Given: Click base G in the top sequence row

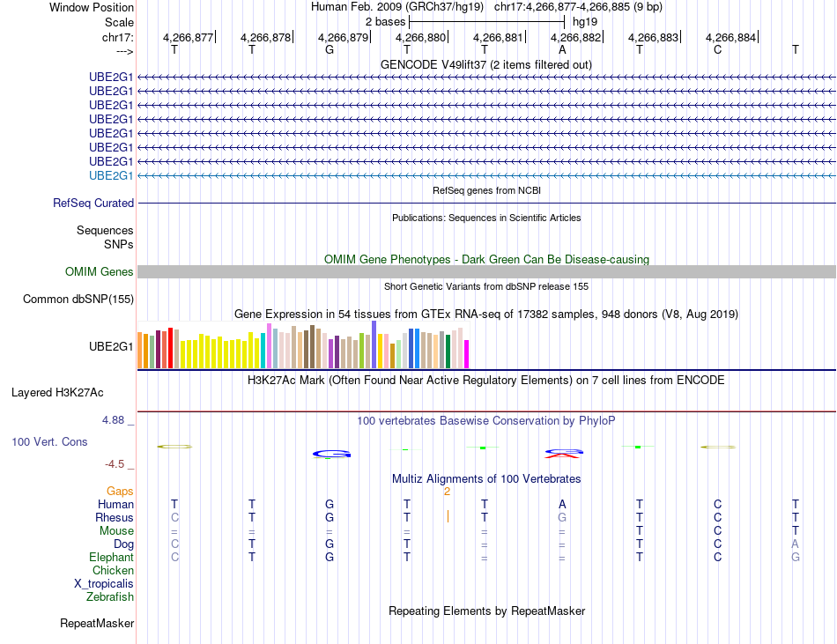Looking at the screenshot, I should (330, 50).
